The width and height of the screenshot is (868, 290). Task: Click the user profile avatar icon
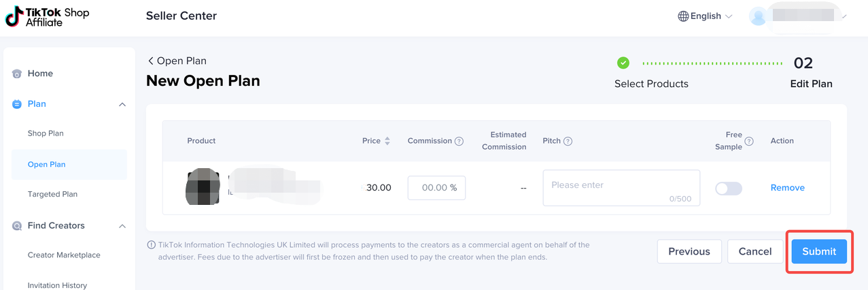tap(758, 16)
